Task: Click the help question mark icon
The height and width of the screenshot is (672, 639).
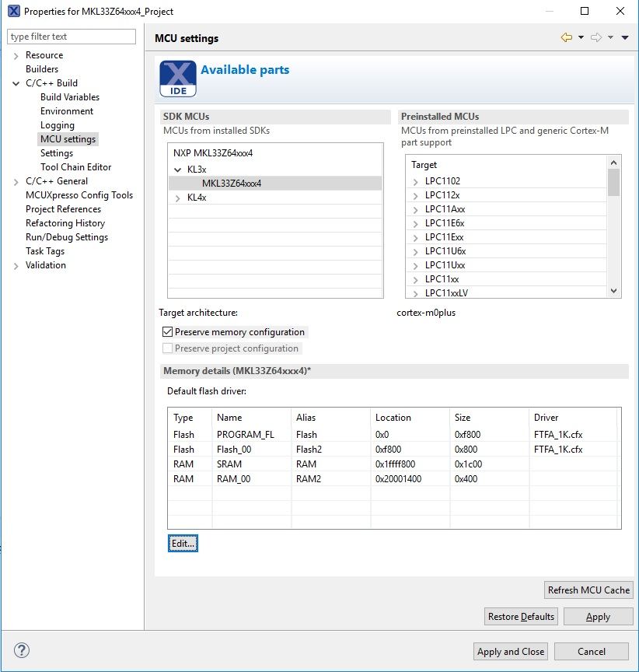Action: [22, 650]
